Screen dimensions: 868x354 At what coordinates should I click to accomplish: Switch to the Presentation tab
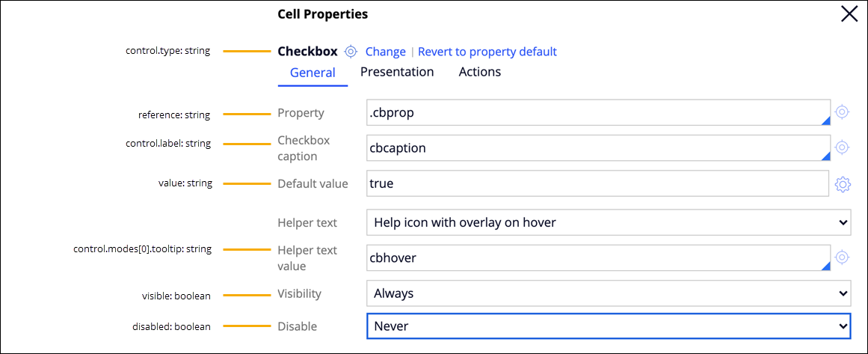tap(397, 72)
